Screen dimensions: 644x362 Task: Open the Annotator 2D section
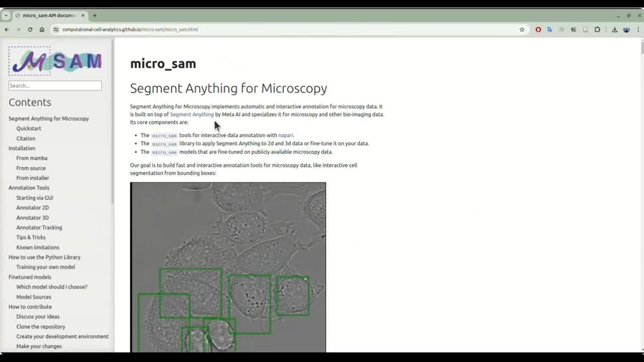(x=32, y=208)
